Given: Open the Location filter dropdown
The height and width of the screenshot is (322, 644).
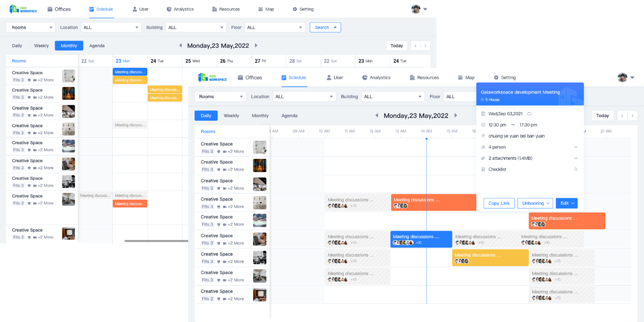Looking at the screenshot, I should 304,97.
